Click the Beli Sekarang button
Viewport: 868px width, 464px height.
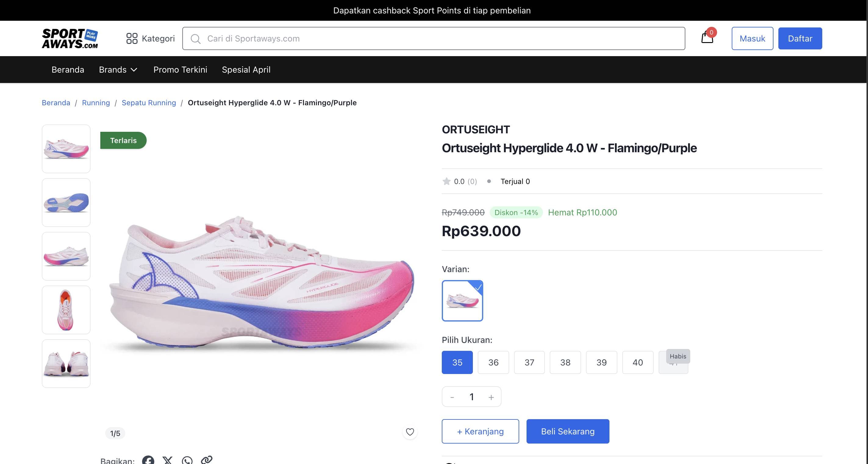[x=568, y=431]
